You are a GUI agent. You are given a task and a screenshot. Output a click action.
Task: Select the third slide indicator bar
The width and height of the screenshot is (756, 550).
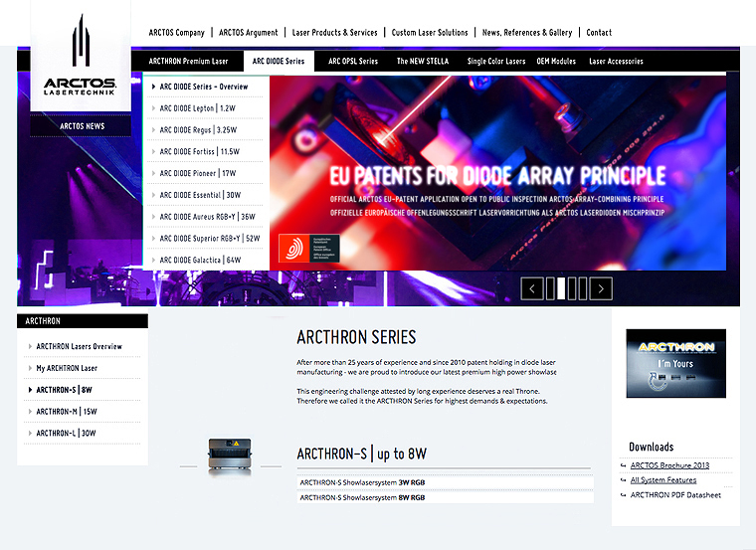coord(572,288)
